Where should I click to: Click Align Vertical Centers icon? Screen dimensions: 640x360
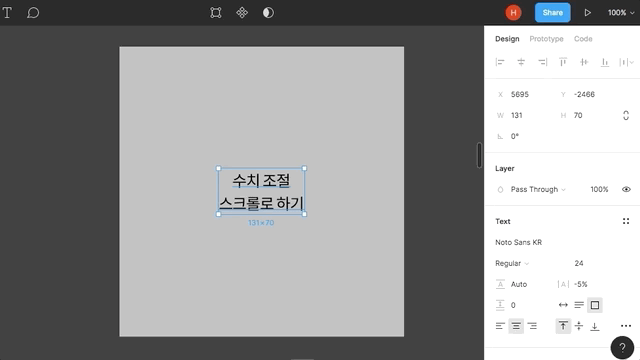point(584,62)
